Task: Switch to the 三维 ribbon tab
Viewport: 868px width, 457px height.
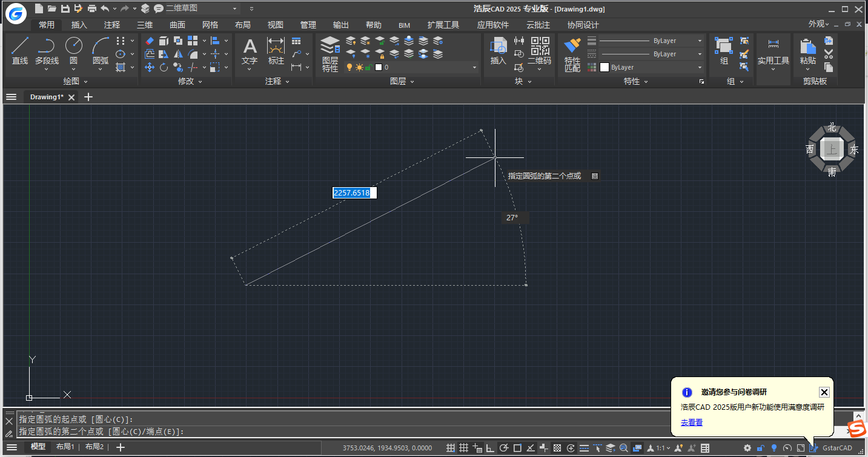Action: (x=145, y=25)
